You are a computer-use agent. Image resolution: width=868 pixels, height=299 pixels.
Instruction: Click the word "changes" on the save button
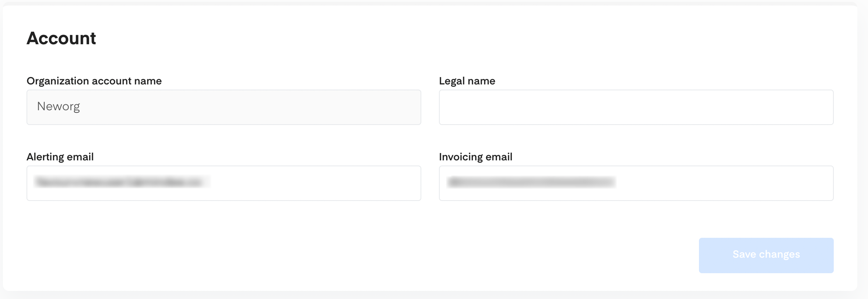click(x=779, y=254)
